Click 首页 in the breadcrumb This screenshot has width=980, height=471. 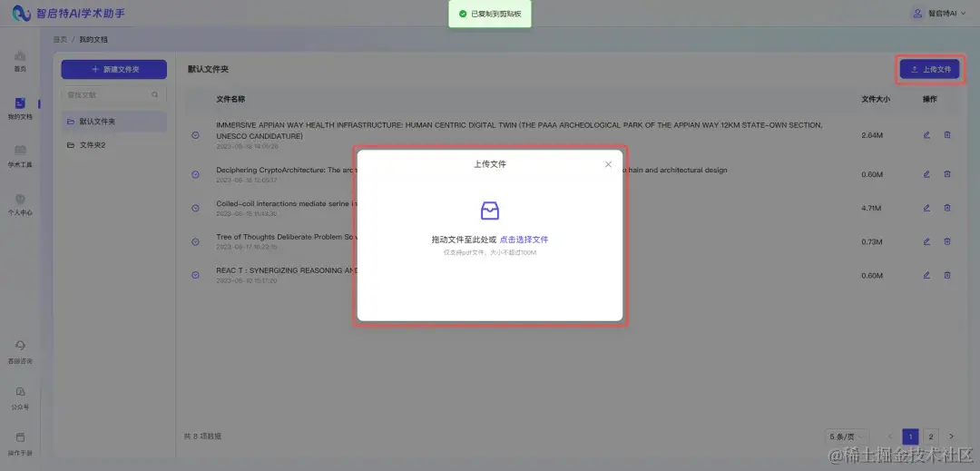click(60, 39)
